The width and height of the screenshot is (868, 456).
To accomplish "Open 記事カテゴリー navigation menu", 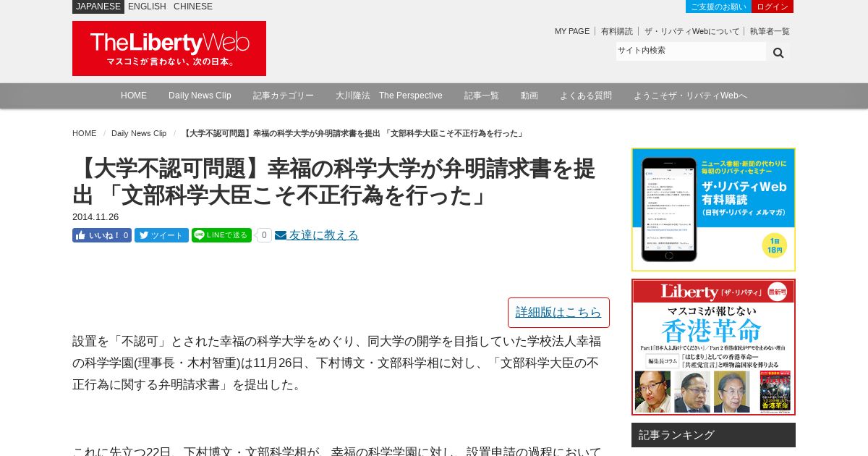I will tap(284, 96).
